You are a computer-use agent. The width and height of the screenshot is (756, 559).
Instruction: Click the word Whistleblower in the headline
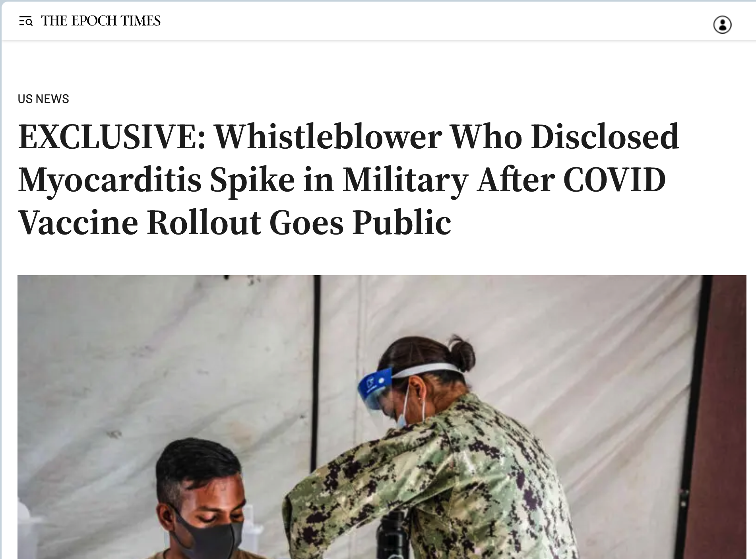click(328, 137)
